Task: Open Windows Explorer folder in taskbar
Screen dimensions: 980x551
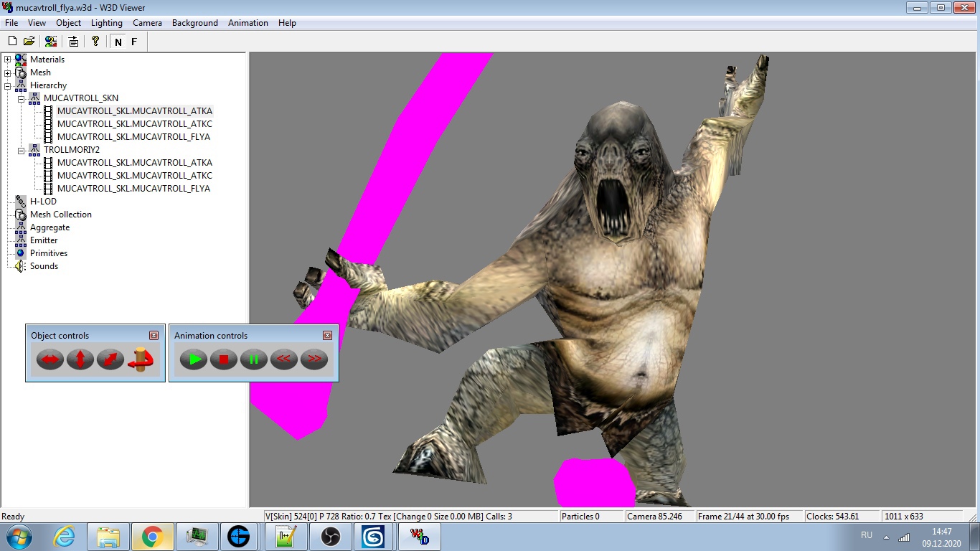Action: [108, 537]
